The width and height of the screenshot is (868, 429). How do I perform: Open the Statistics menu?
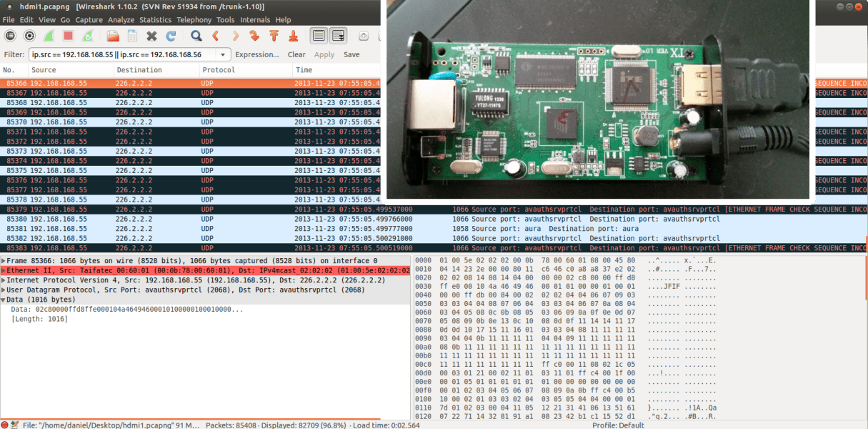pos(155,20)
